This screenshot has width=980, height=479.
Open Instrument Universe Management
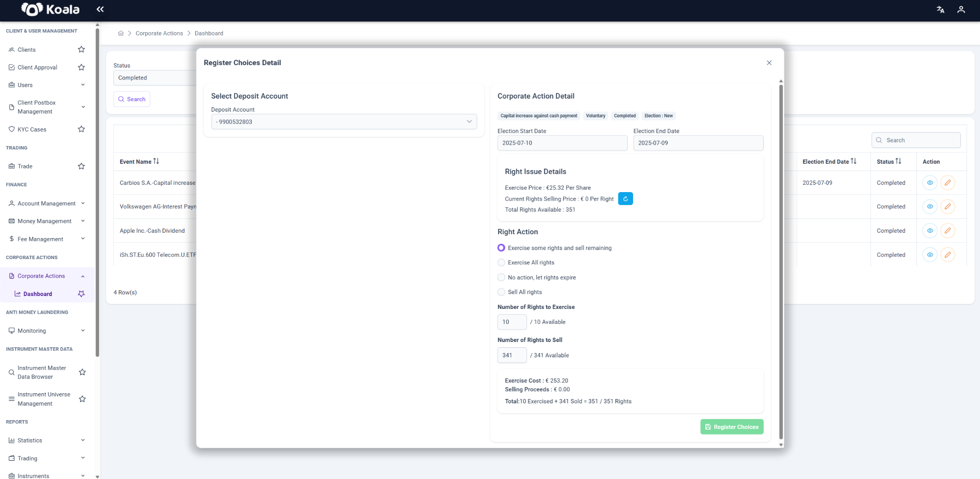click(x=44, y=399)
